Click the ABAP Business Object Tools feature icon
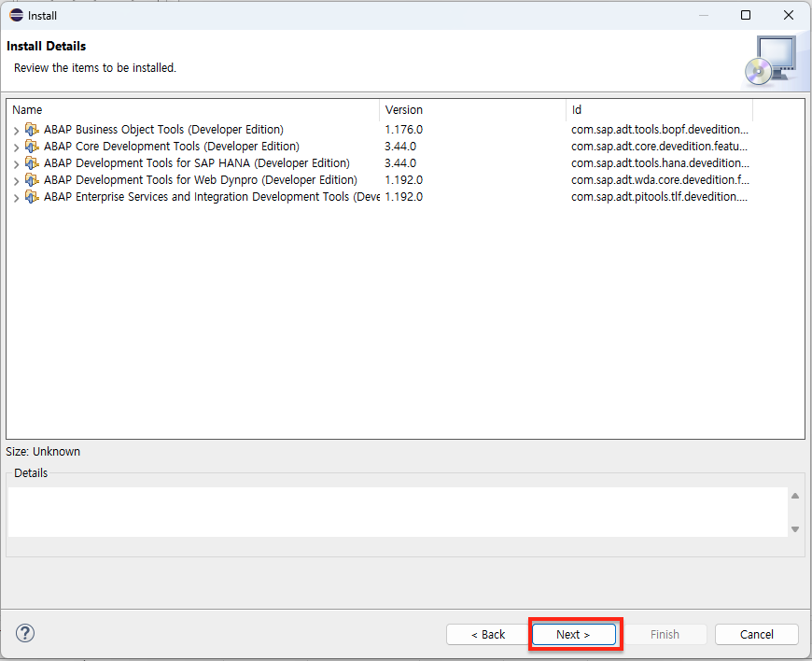This screenshot has width=812, height=661. click(32, 130)
